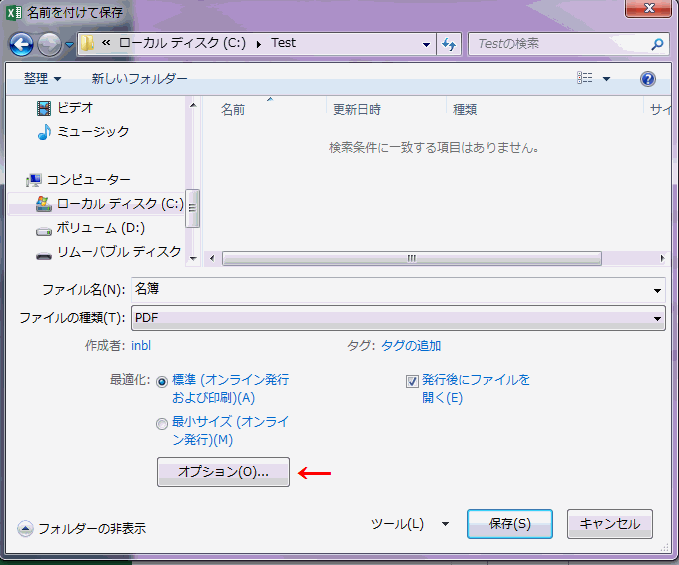The width and height of the screenshot is (679, 565).
Task: Open the recent locations dropdown arrow
Action: click(x=69, y=45)
